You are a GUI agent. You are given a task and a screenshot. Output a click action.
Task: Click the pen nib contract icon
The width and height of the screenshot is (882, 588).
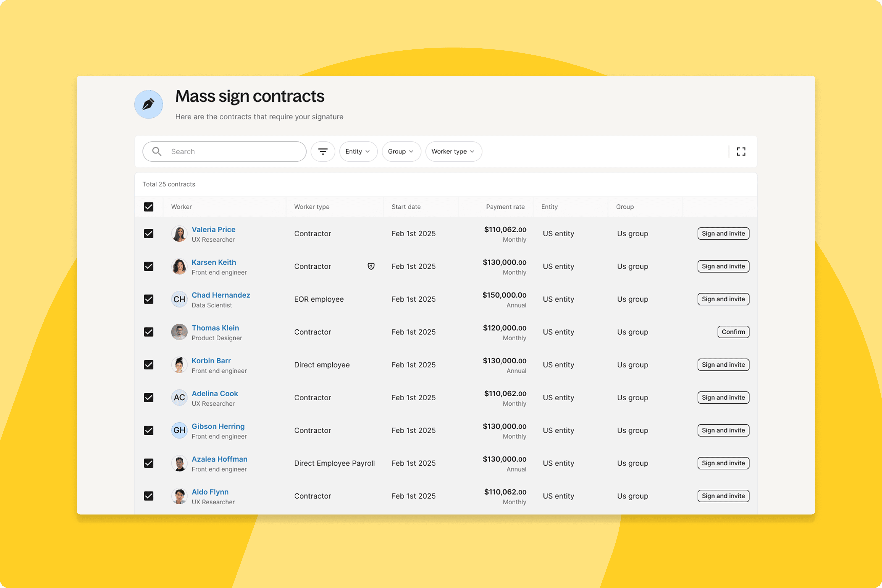click(x=148, y=104)
